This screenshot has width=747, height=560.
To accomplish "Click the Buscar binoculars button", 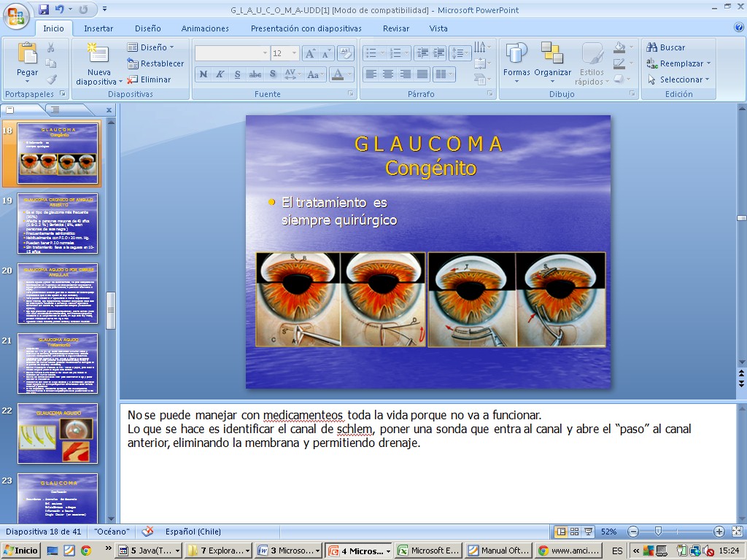I will click(x=665, y=47).
